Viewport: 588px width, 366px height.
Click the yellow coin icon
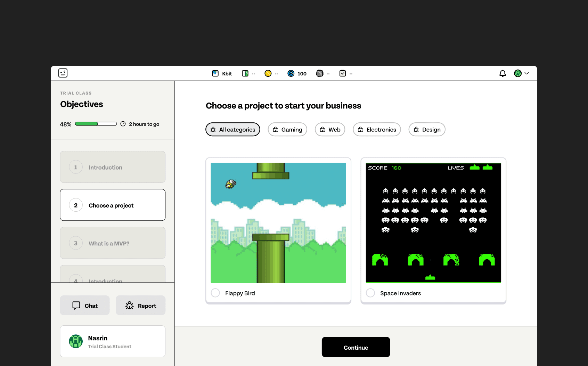pos(268,73)
